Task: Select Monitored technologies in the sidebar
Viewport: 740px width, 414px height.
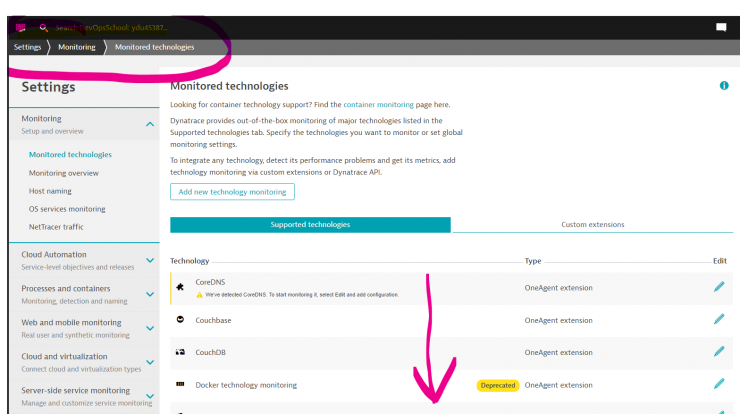Action: 70,154
